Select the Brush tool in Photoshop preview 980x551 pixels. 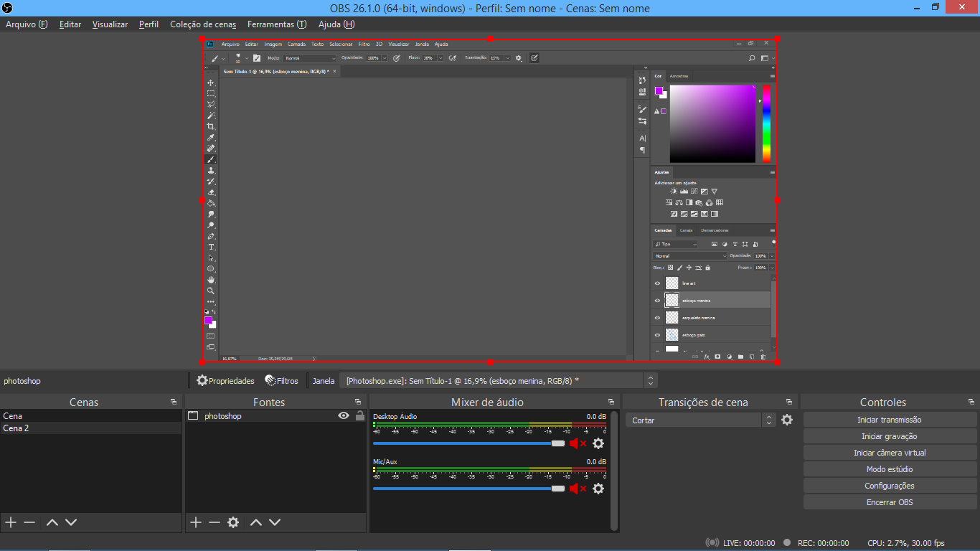pyautogui.click(x=211, y=159)
